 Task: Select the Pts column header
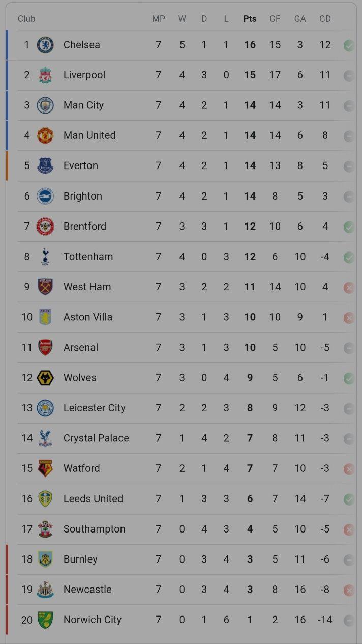[250, 19]
